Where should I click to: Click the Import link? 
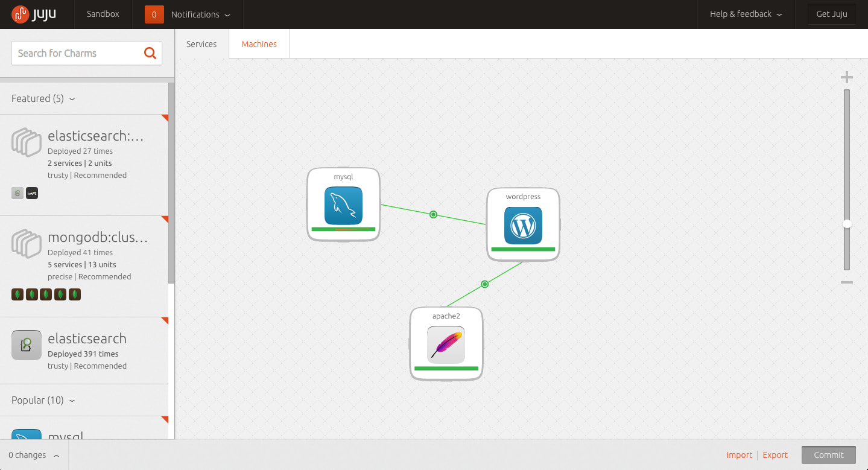740,455
